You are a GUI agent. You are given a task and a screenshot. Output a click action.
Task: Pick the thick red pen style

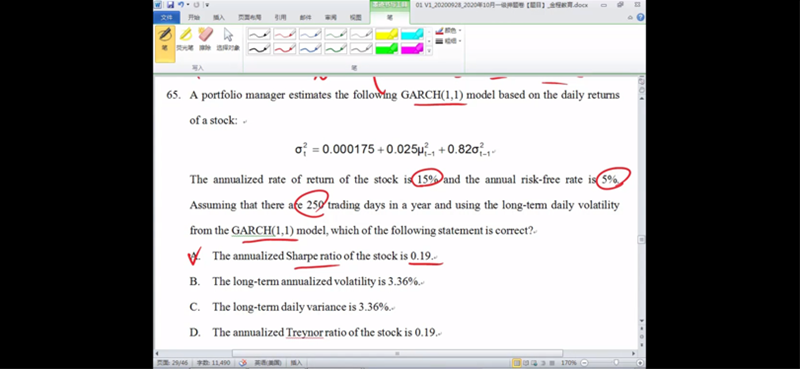click(x=285, y=48)
